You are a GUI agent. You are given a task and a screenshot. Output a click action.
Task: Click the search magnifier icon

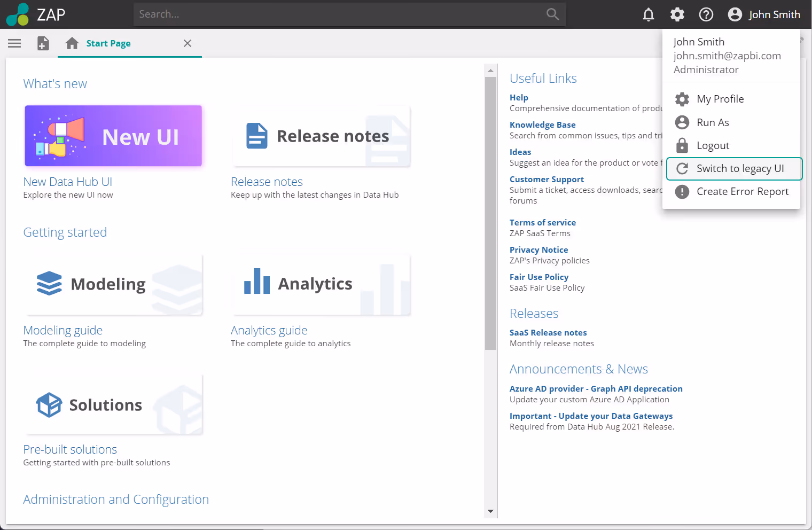pos(552,14)
